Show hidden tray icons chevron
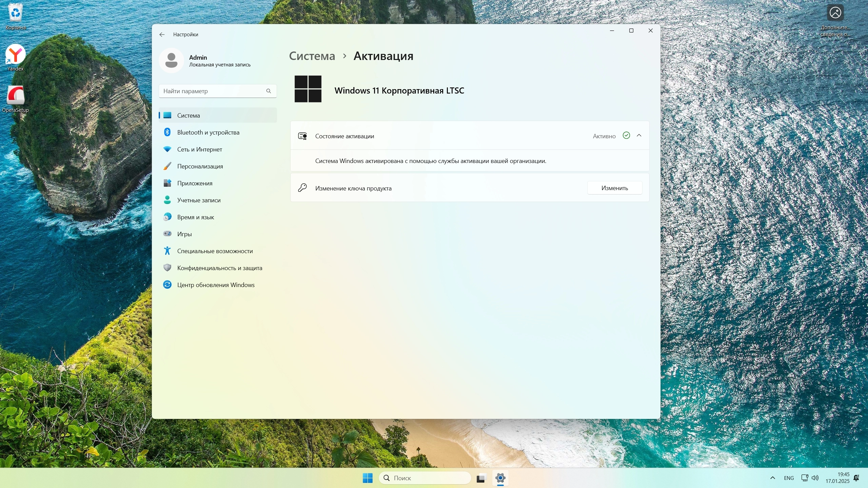 773,478
